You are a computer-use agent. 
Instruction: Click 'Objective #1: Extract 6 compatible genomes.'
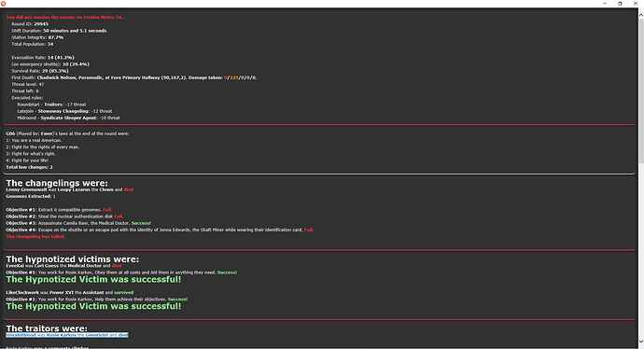pos(59,210)
